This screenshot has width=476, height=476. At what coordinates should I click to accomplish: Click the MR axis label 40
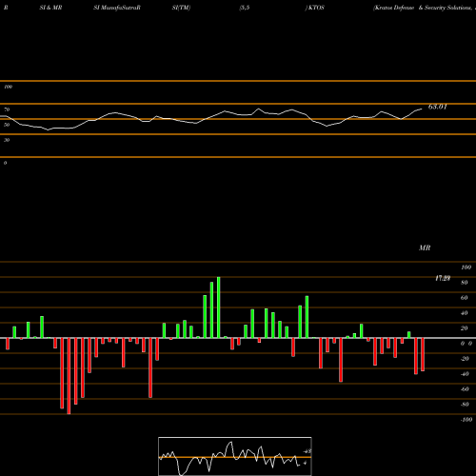(x=465, y=313)
